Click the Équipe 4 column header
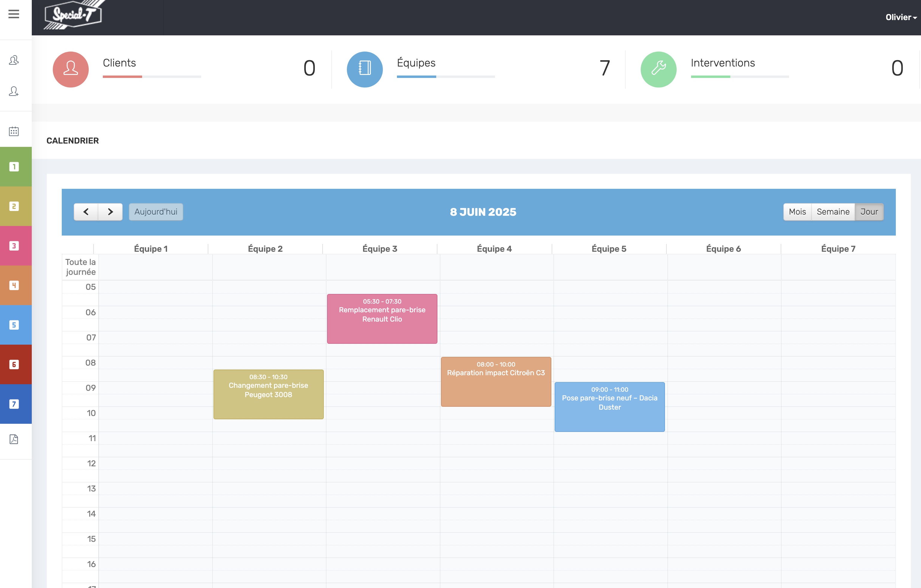 coord(494,248)
